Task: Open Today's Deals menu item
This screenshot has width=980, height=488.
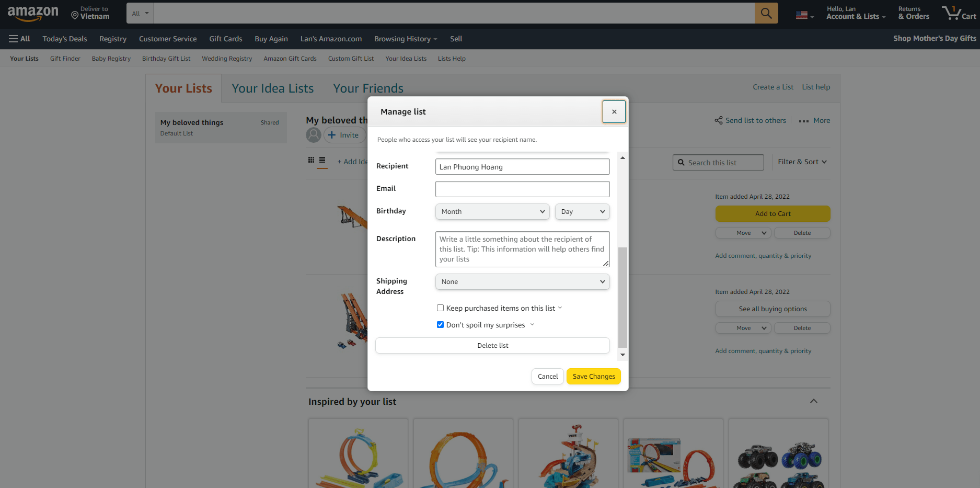Action: pos(64,38)
